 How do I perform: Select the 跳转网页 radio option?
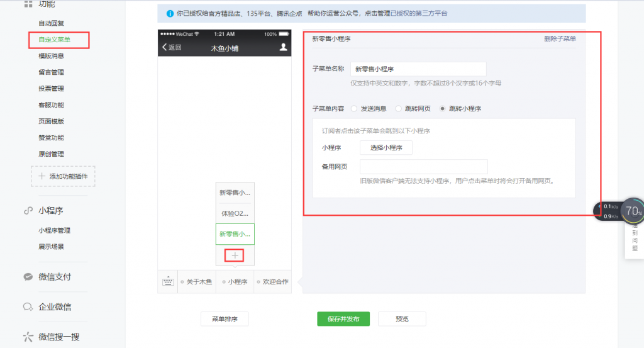pyautogui.click(x=398, y=108)
